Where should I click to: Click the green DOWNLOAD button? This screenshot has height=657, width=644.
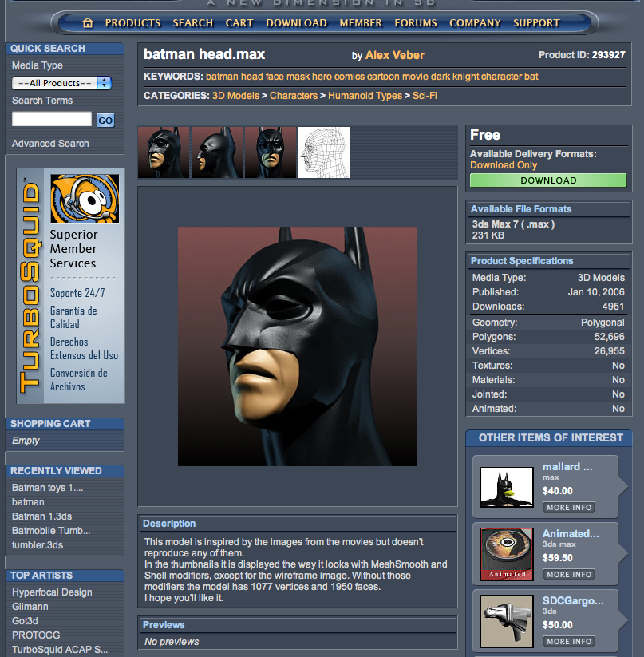[x=548, y=180]
